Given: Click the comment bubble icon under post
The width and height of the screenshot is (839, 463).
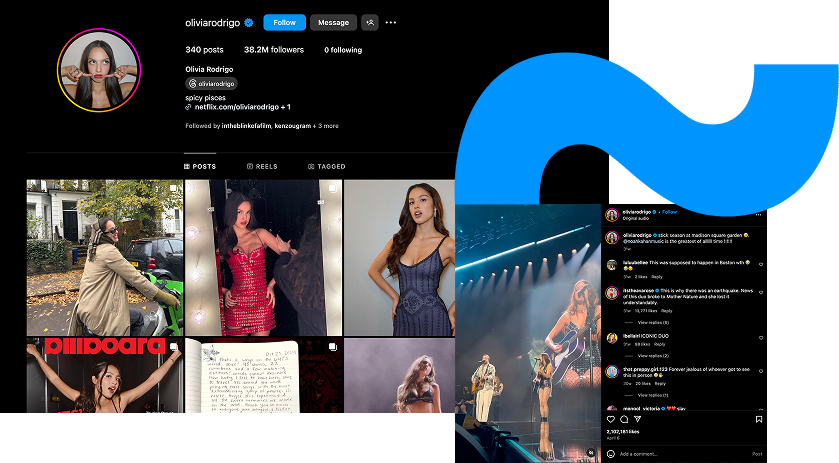Looking at the screenshot, I should (x=624, y=419).
